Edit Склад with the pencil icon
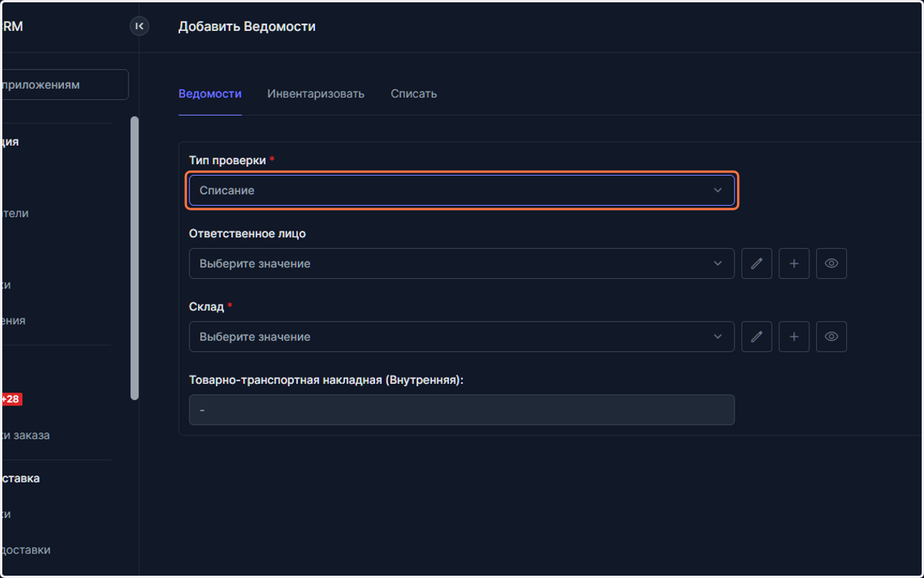The width and height of the screenshot is (924, 578). click(x=757, y=337)
